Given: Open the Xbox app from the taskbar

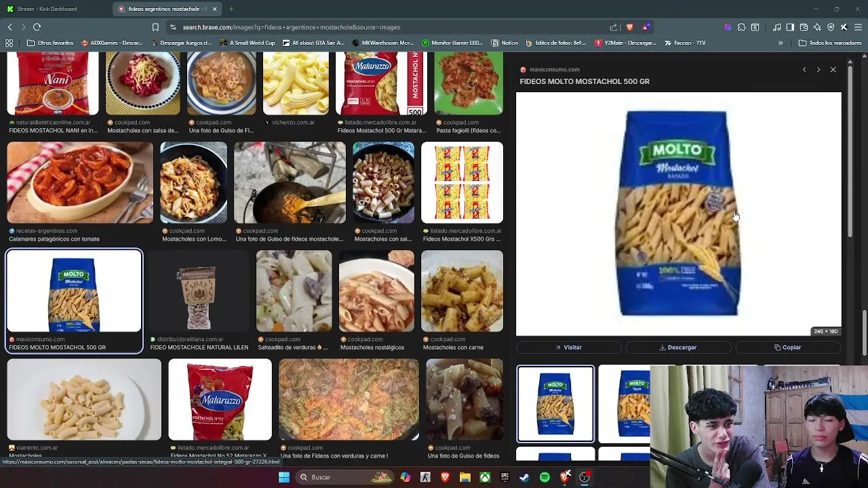Looking at the screenshot, I should [485, 477].
